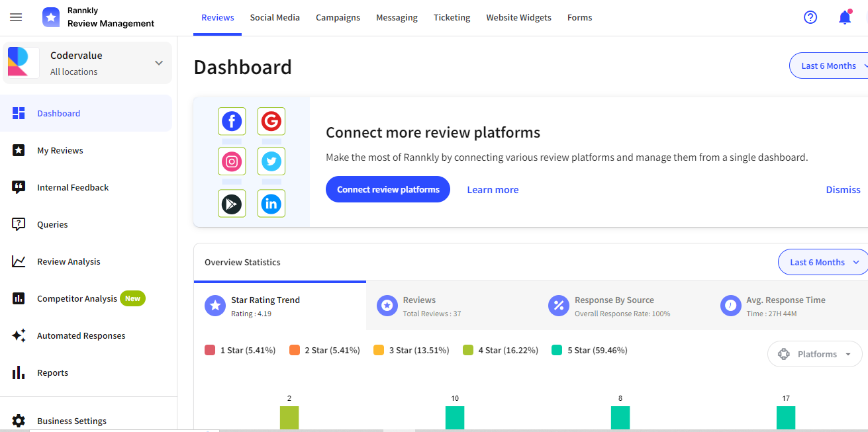
Task: Click the 4 Star green color swatch
Action: point(468,350)
